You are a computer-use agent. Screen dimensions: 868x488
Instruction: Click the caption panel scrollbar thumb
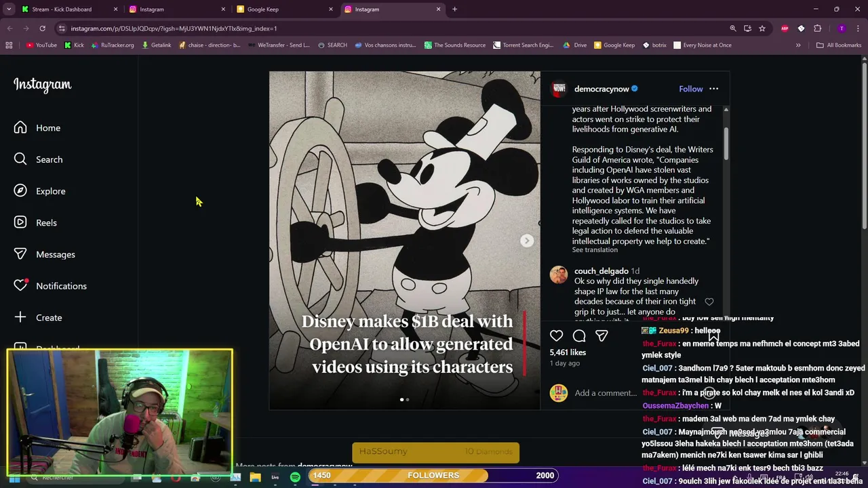click(x=726, y=144)
